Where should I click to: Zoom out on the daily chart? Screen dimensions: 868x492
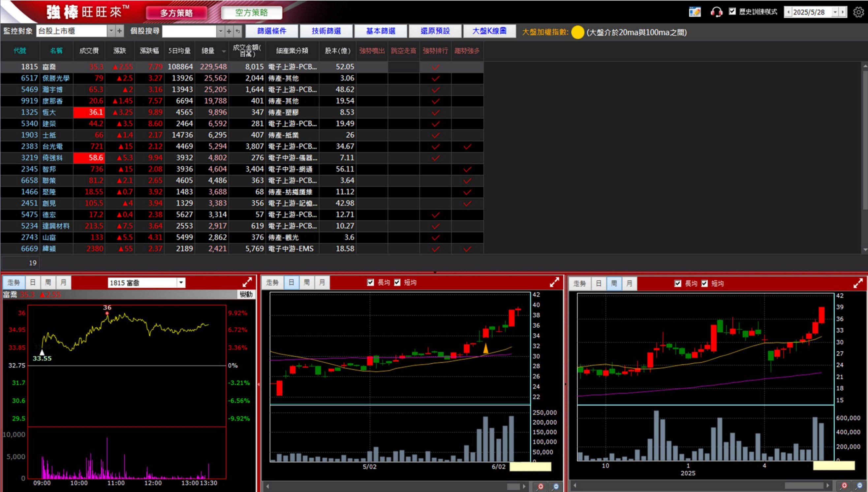click(x=556, y=487)
